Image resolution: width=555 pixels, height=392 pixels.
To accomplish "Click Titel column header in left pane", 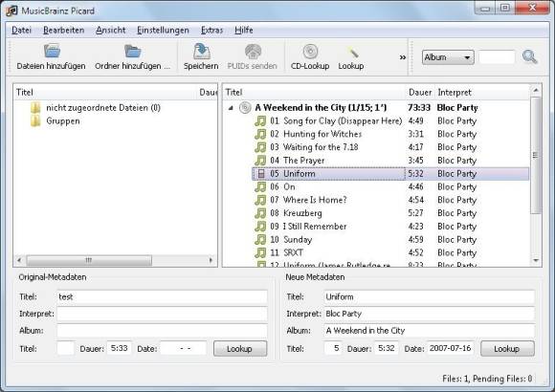I will 104,93.
